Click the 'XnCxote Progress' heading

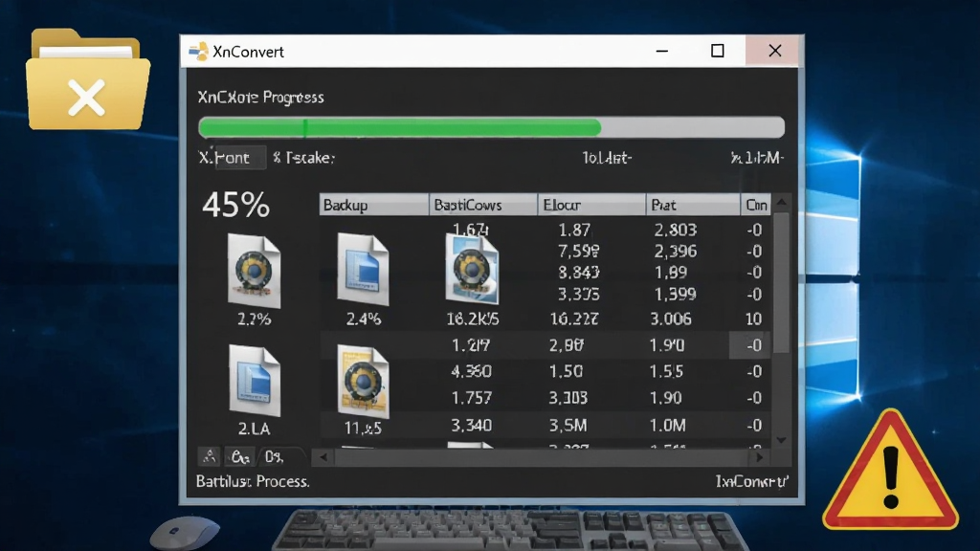coord(260,98)
